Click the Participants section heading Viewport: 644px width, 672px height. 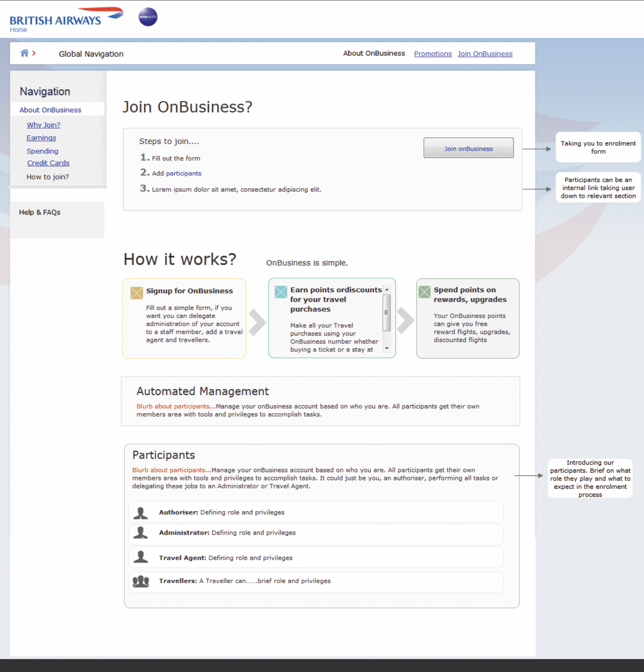pos(164,455)
